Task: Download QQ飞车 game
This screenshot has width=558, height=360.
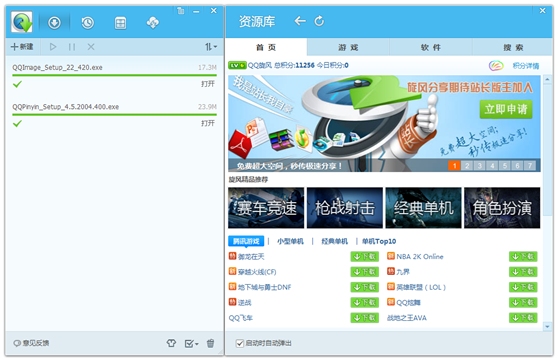Action: coord(364,318)
